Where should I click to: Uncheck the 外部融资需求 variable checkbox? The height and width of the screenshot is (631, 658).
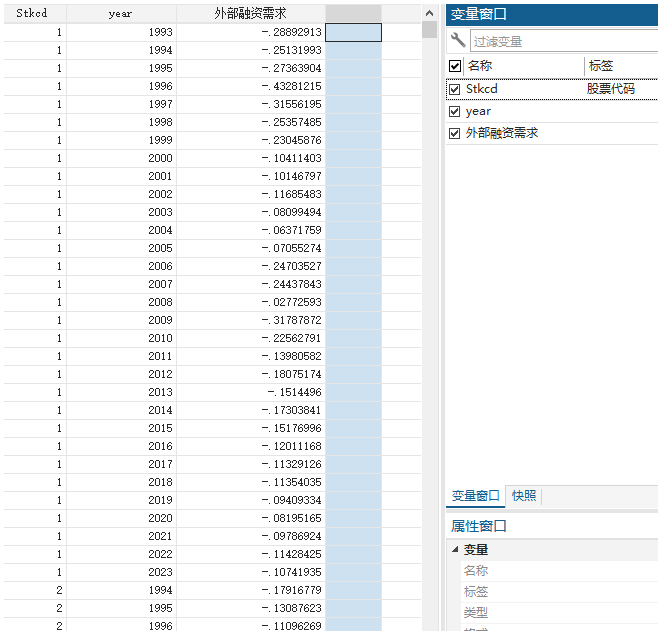[454, 133]
